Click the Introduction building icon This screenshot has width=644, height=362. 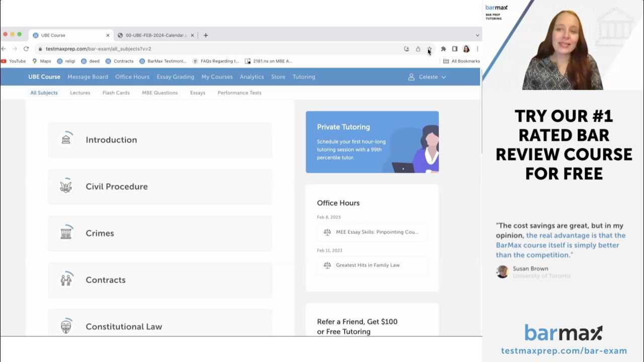pos(66,139)
